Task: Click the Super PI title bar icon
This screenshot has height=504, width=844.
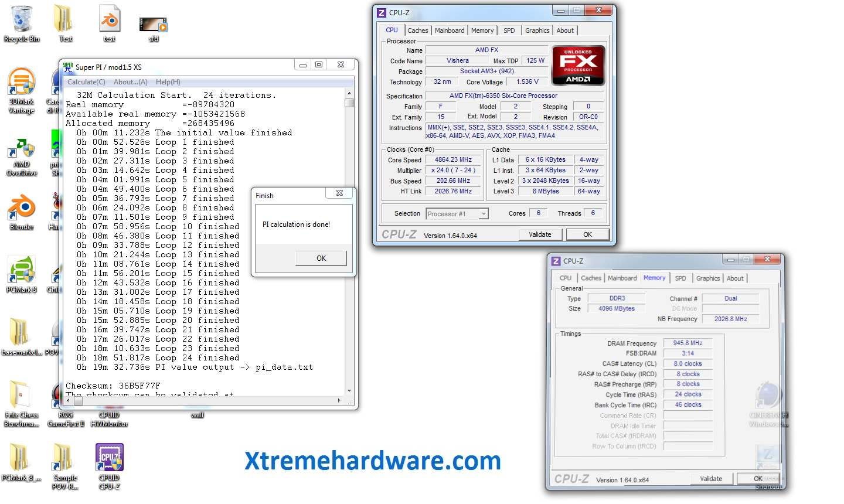Action: pyautogui.click(x=68, y=66)
